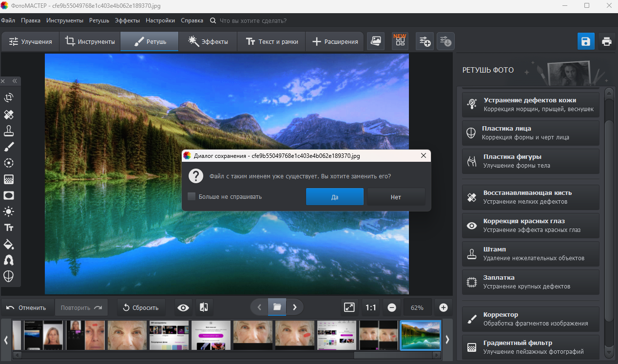The width and height of the screenshot is (618, 364).
Task: Activate the radial filter dotted-circle tool
Action: 9,163
